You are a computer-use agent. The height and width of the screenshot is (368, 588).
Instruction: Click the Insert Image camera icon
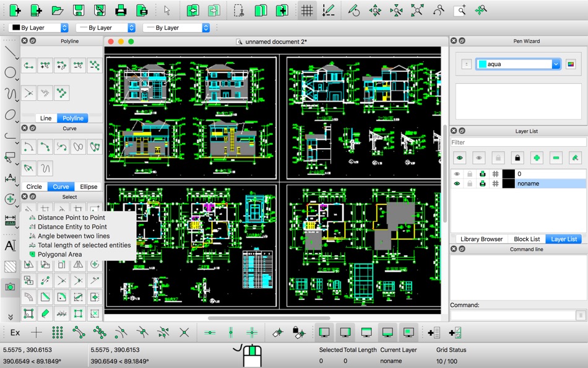coord(10,287)
